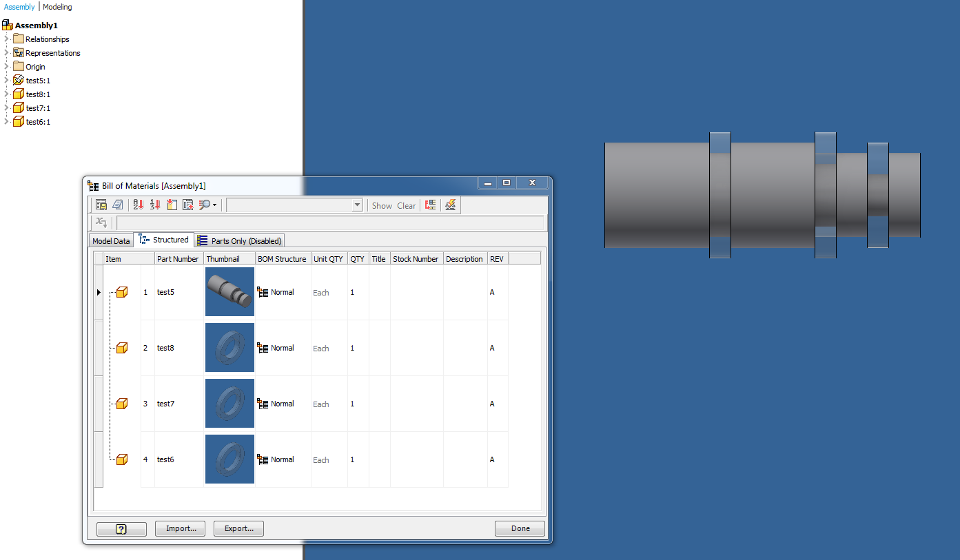The height and width of the screenshot is (560, 960).
Task: Click the test5 shaft thumbnail
Action: coord(229,292)
